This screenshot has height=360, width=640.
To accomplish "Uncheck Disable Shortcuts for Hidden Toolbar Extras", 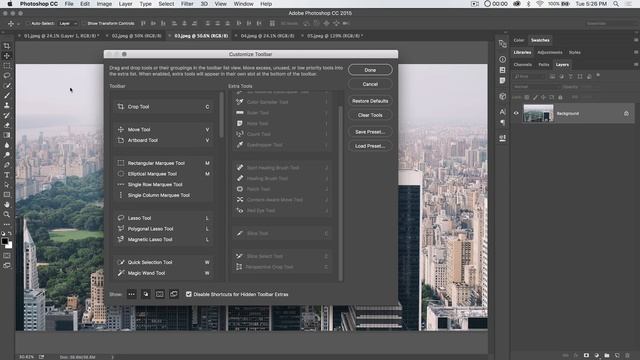I will (x=189, y=294).
